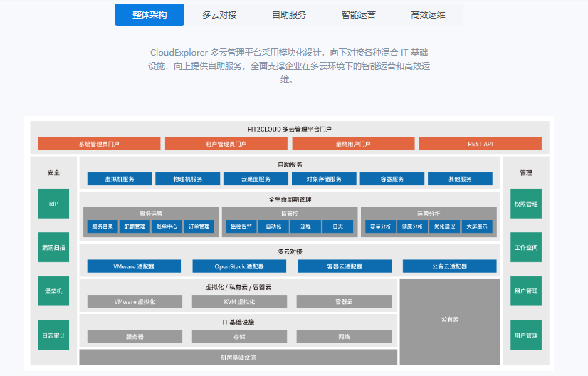Image resolution: width=588 pixels, height=376 pixels.
Task: Click the 容器服务 box
Action: point(392,179)
